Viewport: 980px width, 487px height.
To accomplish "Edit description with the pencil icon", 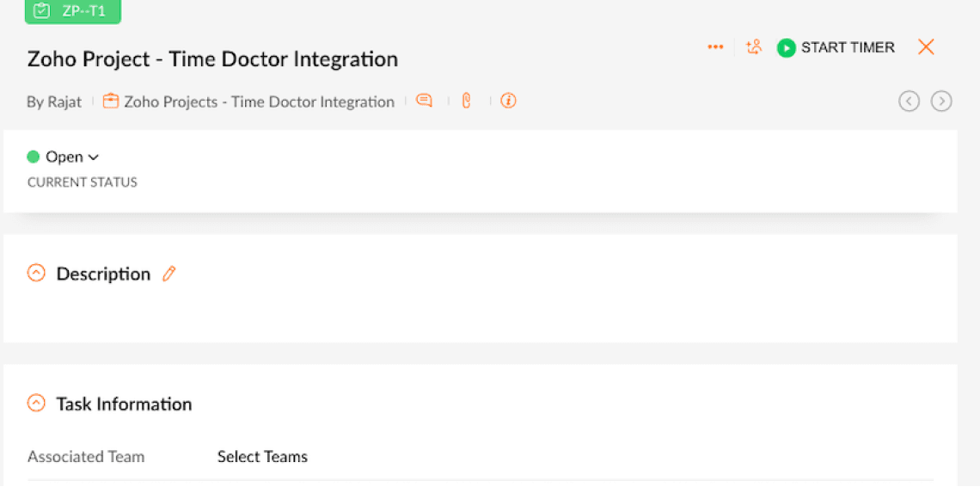I will (169, 274).
